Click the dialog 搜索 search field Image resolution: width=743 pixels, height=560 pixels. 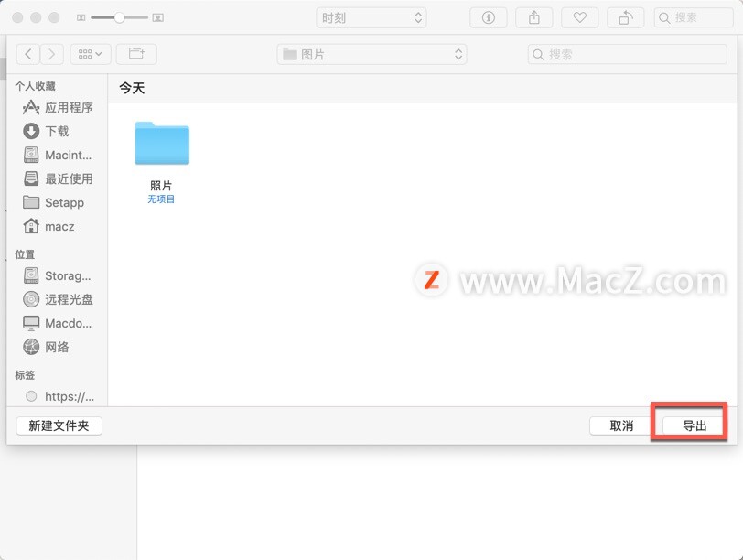tap(628, 55)
